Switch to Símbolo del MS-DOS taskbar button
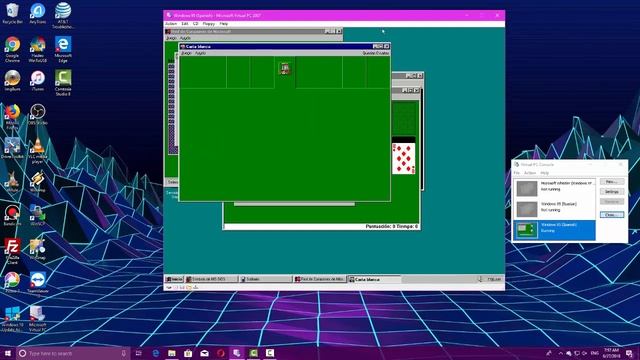The width and height of the screenshot is (640, 360). (211, 279)
